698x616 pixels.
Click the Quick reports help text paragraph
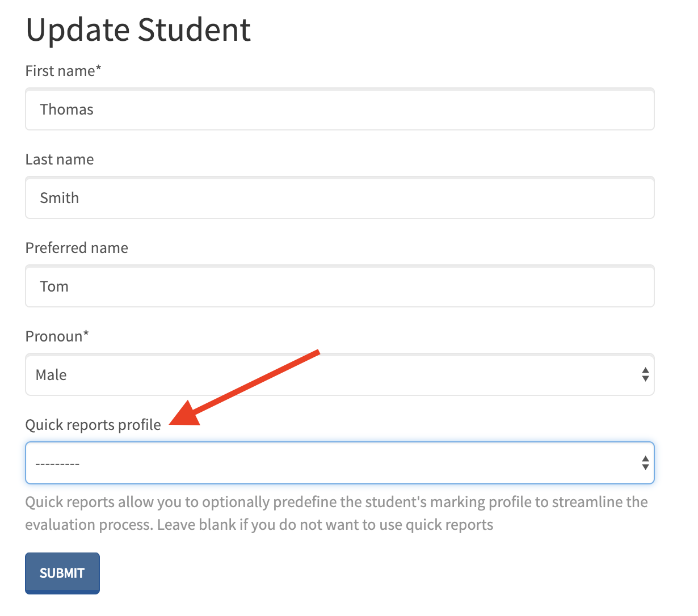(x=336, y=513)
